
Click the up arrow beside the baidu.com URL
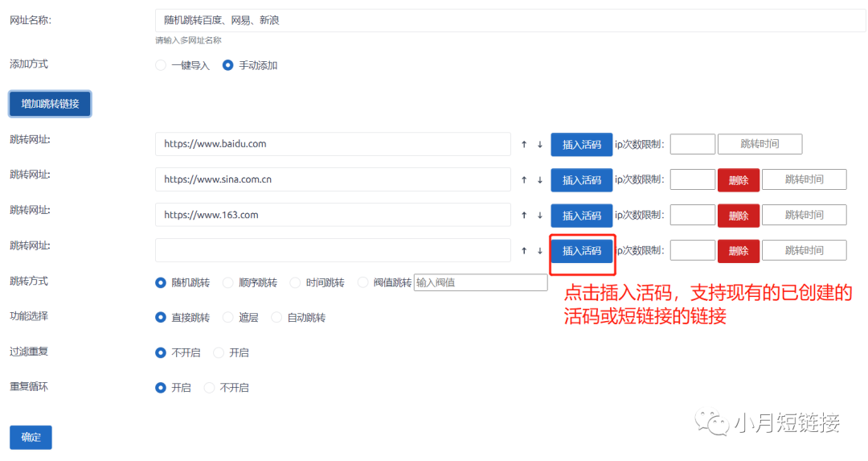click(524, 145)
